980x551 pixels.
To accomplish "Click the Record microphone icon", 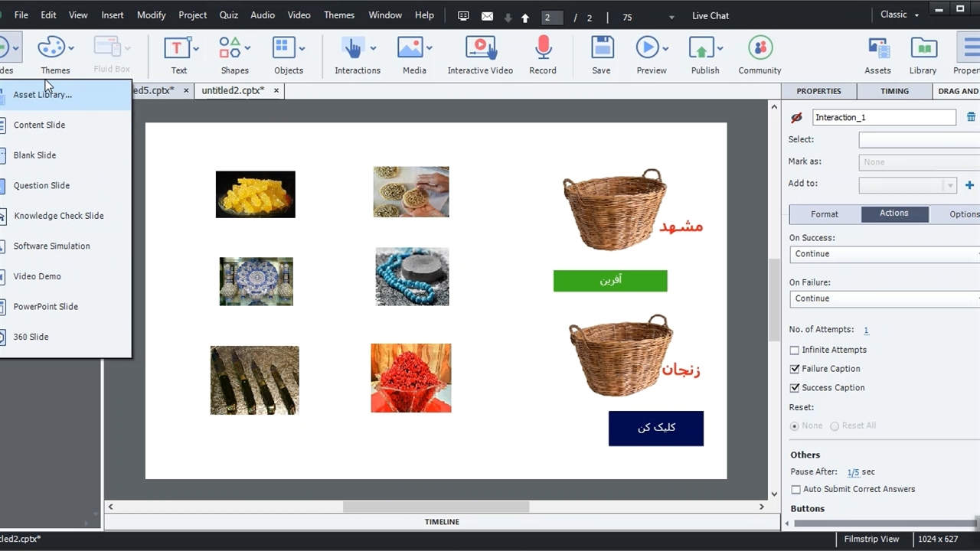I will (543, 50).
